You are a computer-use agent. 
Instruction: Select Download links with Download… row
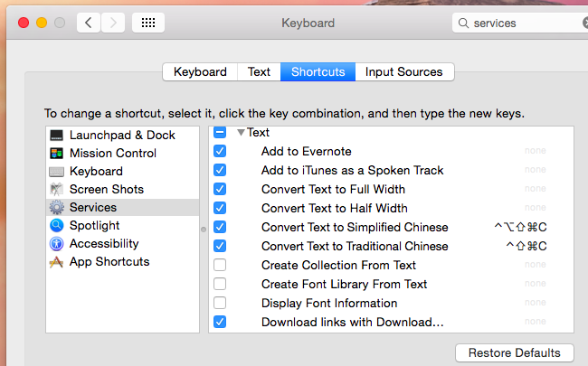coord(391,322)
